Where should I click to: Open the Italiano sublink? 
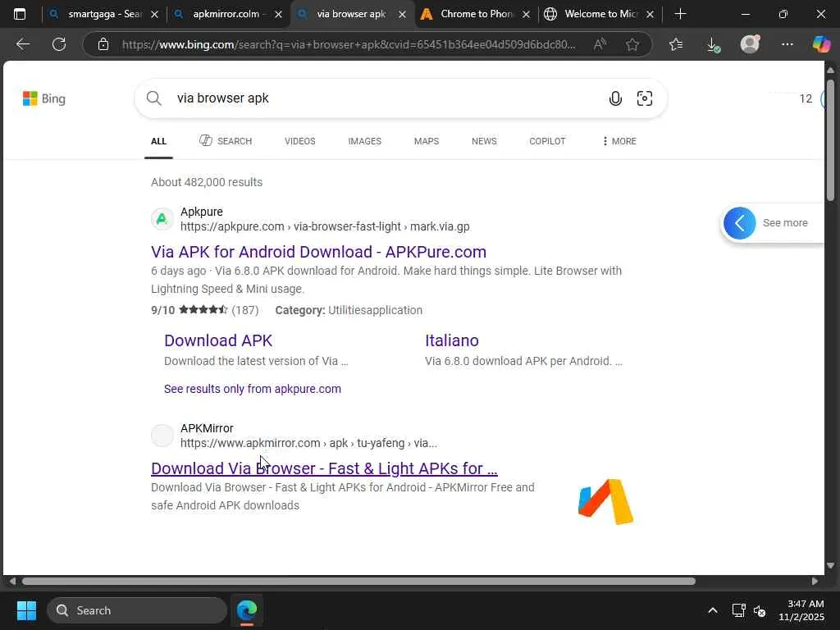pyautogui.click(x=452, y=340)
